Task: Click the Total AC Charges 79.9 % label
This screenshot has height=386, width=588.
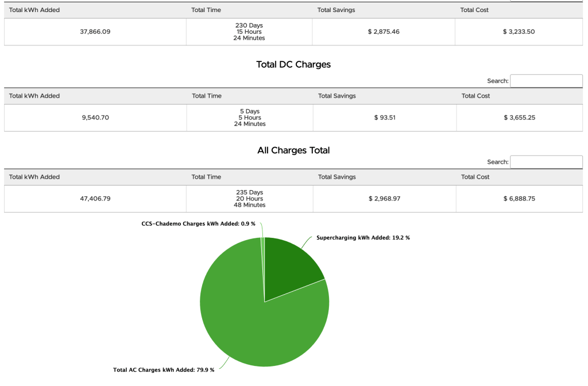Action: [164, 370]
